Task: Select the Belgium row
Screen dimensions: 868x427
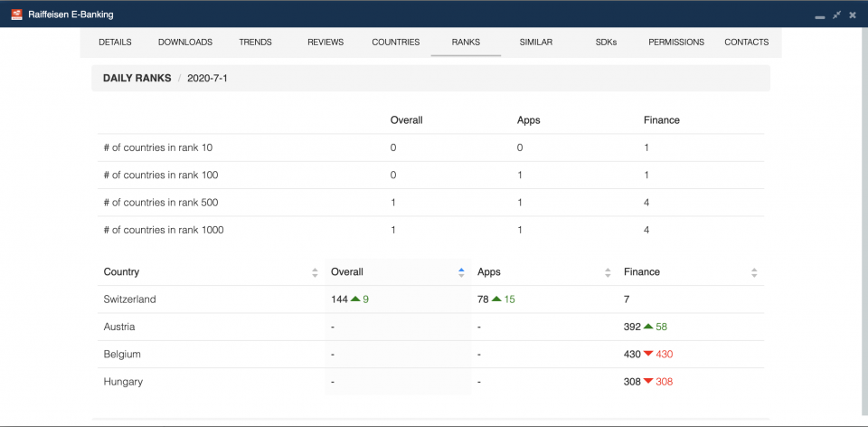Action: pyautogui.click(x=430, y=355)
